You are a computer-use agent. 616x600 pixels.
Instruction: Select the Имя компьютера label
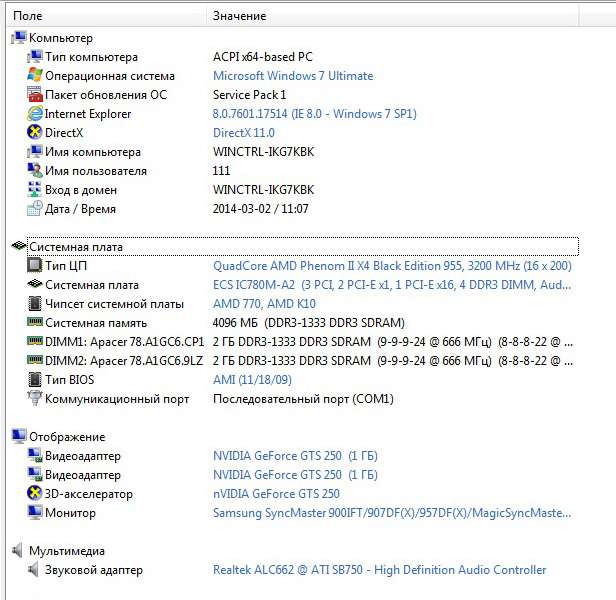93,152
